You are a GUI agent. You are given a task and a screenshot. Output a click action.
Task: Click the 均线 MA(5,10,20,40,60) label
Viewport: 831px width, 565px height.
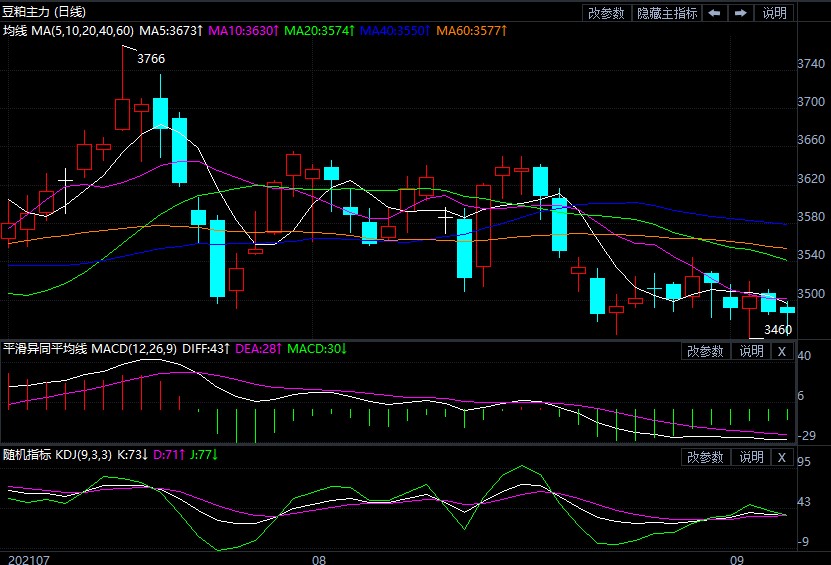pos(68,31)
